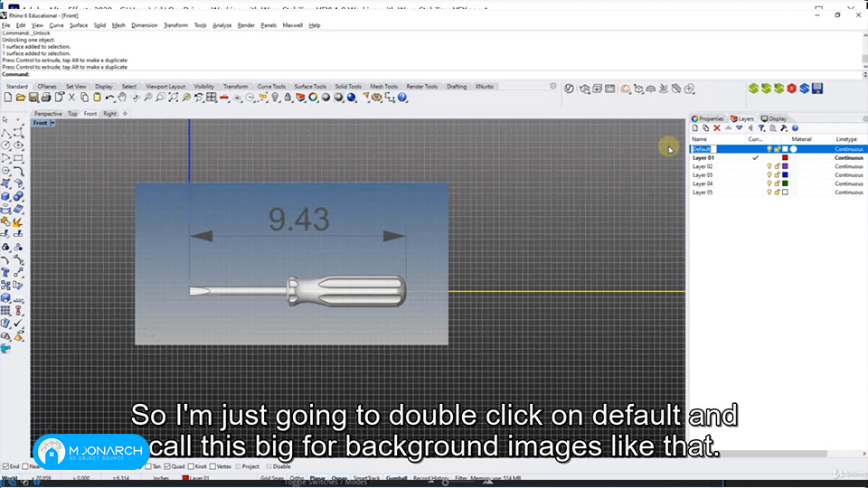The height and width of the screenshot is (488, 868).
Task: Click the red X Delete layer icon
Action: coord(717,127)
